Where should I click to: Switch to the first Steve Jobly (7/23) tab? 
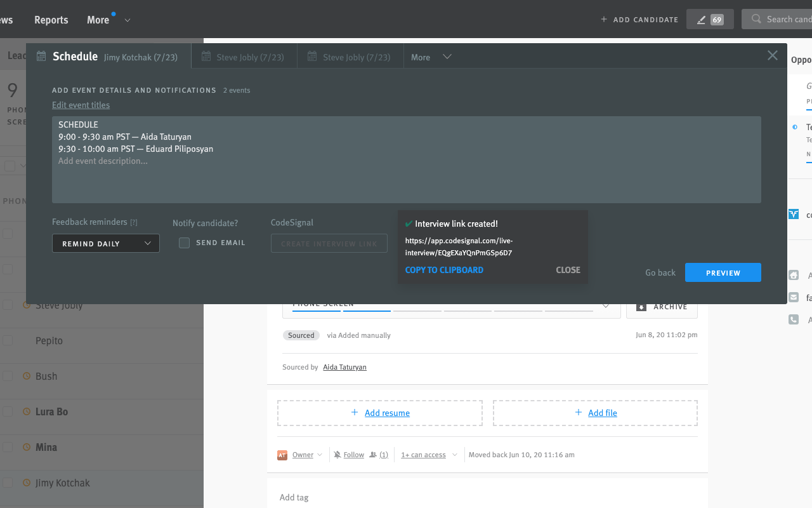243,57
